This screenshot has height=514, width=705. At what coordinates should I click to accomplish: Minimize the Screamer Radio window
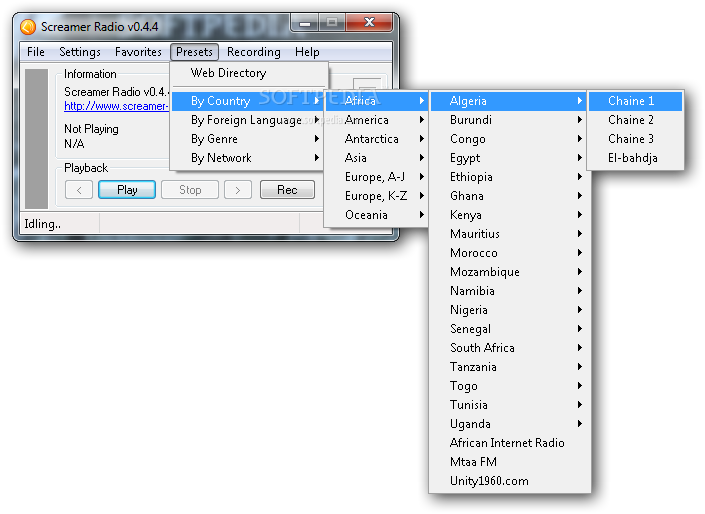pyautogui.click(x=305, y=23)
